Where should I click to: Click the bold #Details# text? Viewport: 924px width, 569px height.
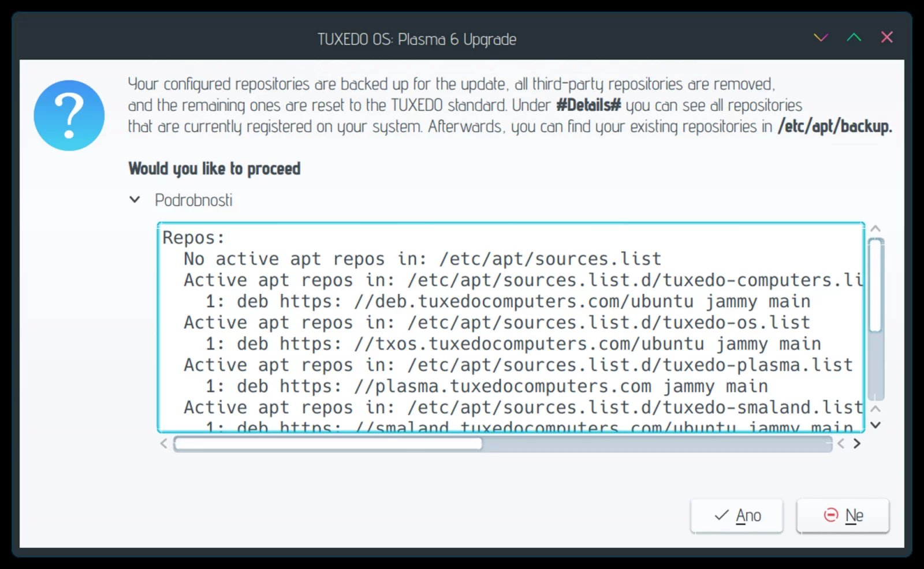pyautogui.click(x=588, y=105)
